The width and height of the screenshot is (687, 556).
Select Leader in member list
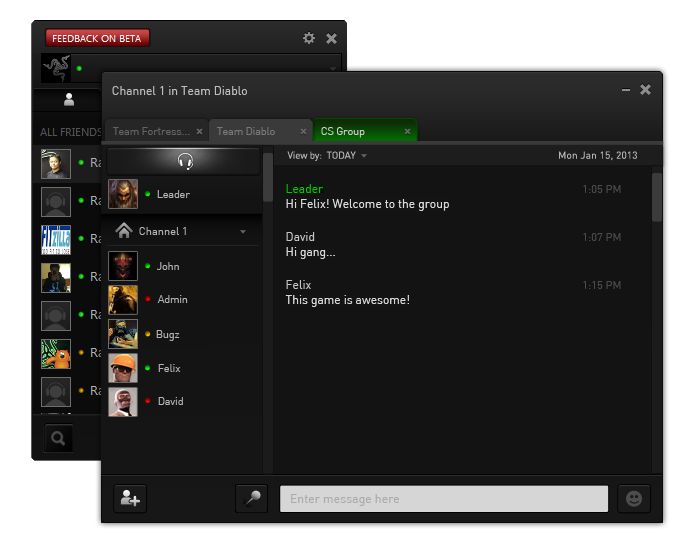click(x=183, y=194)
